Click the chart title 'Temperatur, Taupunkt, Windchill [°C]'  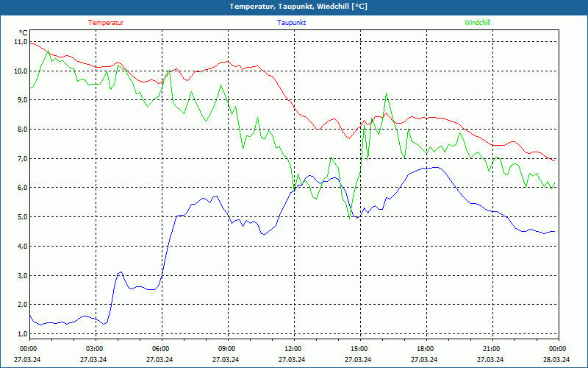point(298,7)
